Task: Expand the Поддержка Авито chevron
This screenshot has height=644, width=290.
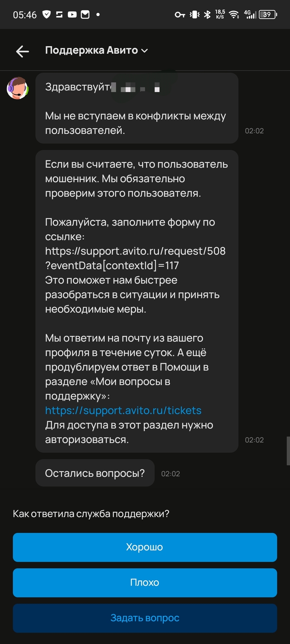Action: click(145, 51)
